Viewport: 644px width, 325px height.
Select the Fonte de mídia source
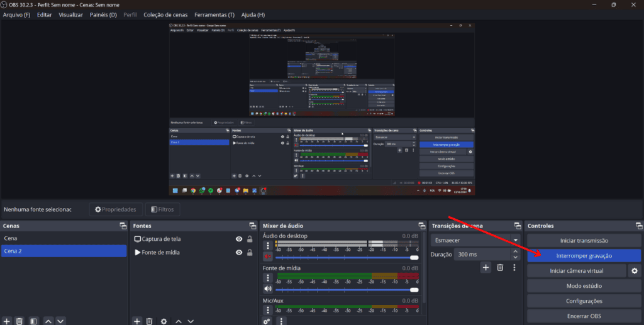[160, 252]
